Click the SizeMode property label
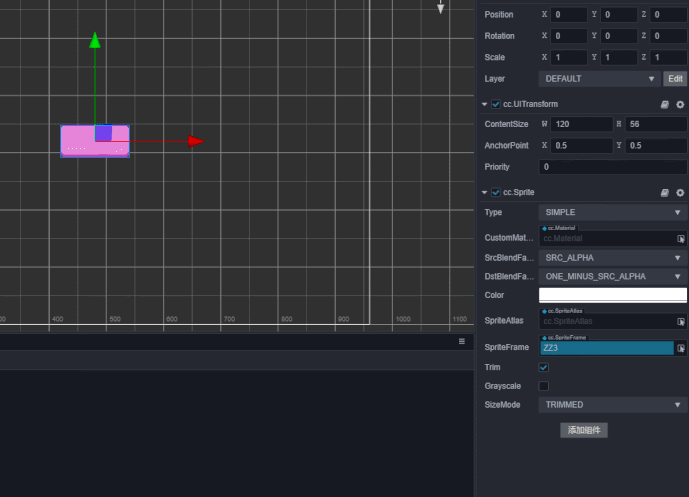The image size is (689, 497). coord(502,405)
